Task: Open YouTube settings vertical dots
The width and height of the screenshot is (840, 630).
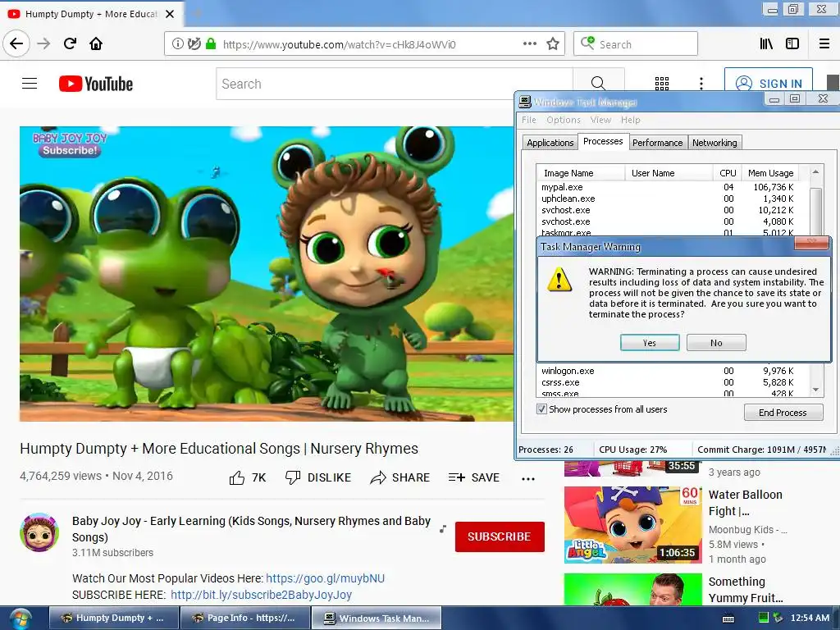Action: [701, 83]
